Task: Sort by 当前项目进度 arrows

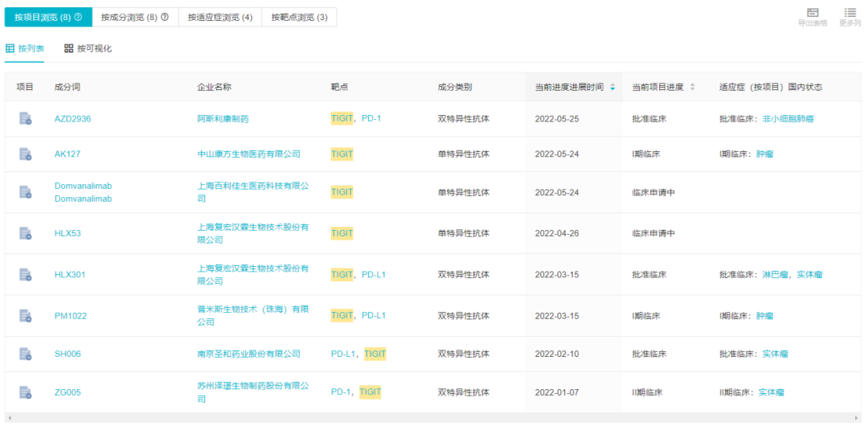Action: click(x=692, y=88)
